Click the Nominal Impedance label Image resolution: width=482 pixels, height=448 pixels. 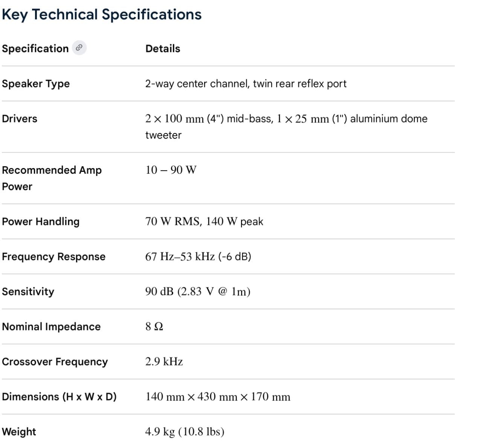pyautogui.click(x=51, y=327)
